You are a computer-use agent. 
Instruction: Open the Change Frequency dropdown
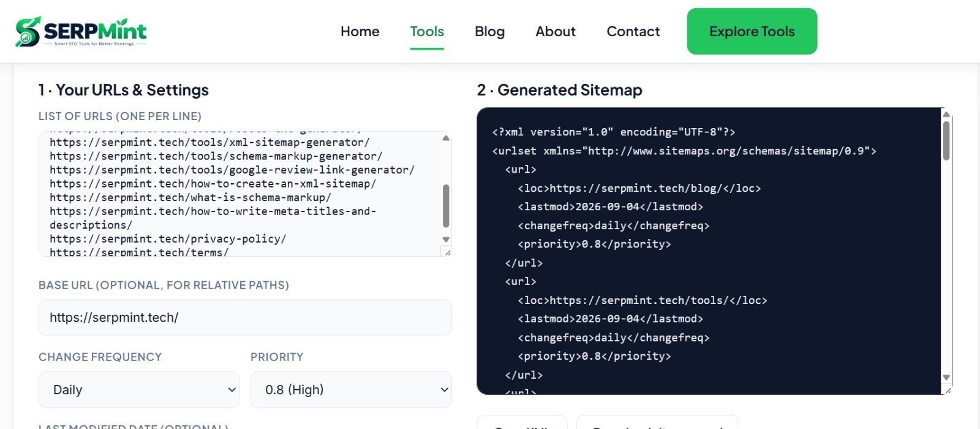click(x=139, y=390)
